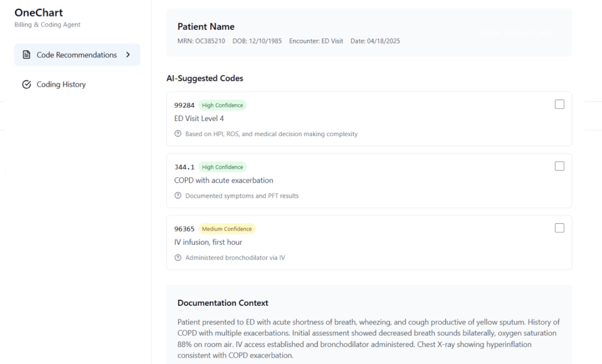Open the ED Visit Level 4 card

point(369,119)
